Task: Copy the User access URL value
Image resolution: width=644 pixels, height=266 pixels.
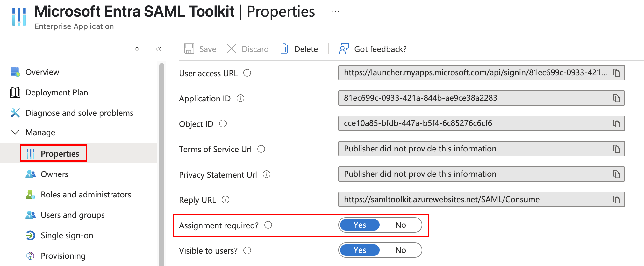Action: pyautogui.click(x=617, y=73)
